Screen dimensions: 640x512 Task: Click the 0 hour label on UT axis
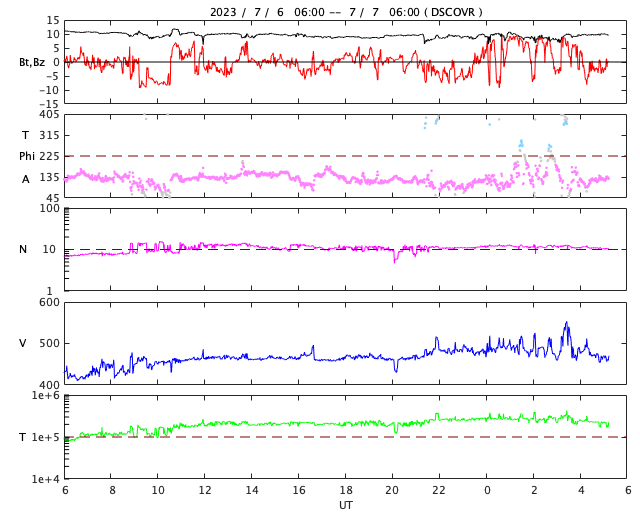tap(487, 490)
